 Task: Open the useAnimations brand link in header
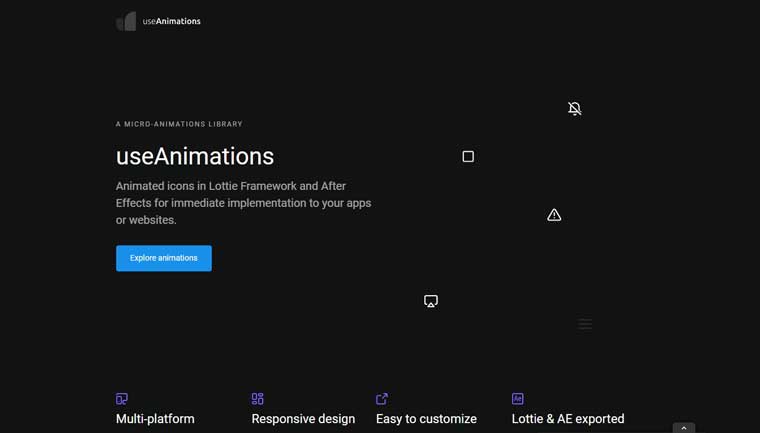pyautogui.click(x=171, y=21)
